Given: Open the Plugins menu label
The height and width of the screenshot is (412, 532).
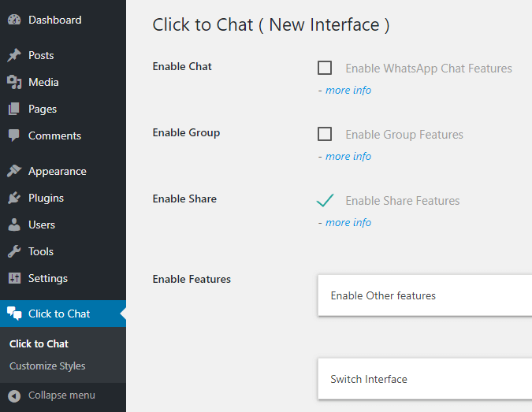Looking at the screenshot, I should pyautogui.click(x=47, y=198).
